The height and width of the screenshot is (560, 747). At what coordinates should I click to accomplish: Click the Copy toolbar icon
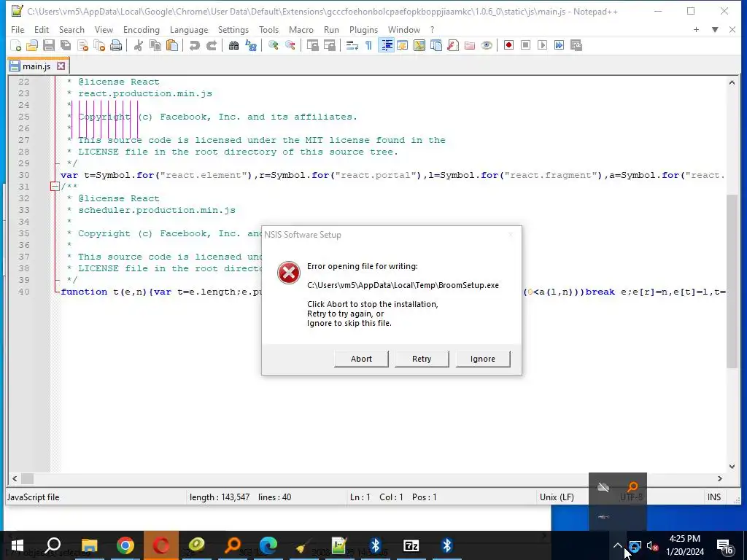[x=155, y=45]
